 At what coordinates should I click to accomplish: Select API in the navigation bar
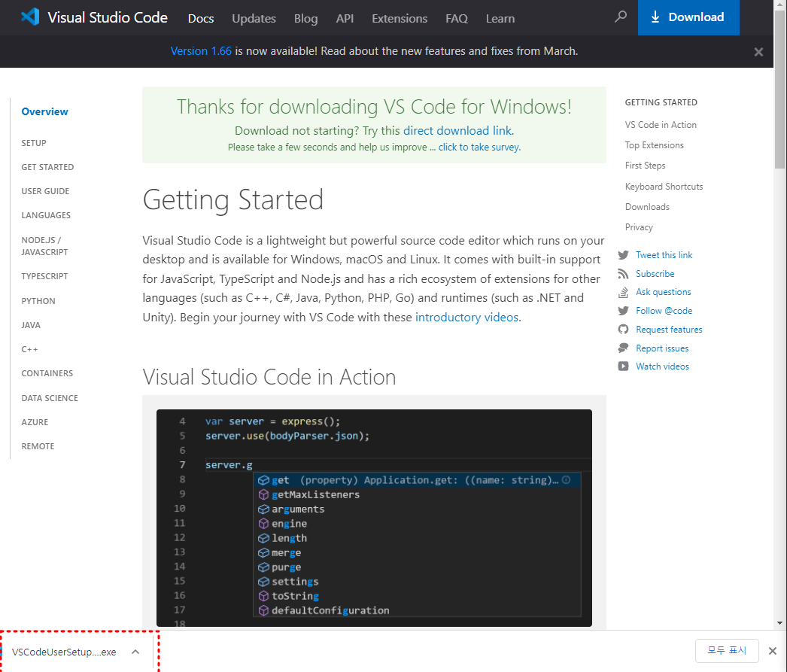click(x=345, y=19)
